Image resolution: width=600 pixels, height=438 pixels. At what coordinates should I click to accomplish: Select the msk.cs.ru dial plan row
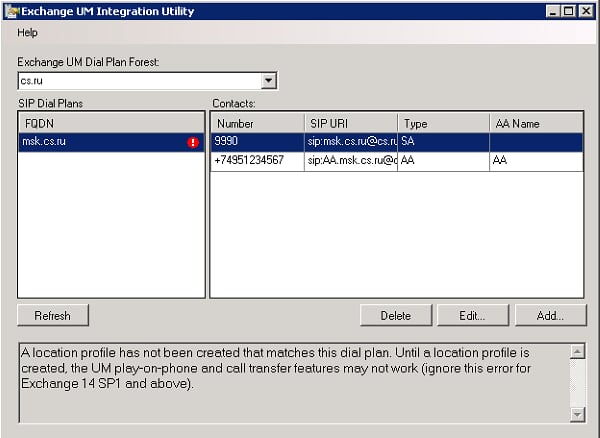click(111, 142)
